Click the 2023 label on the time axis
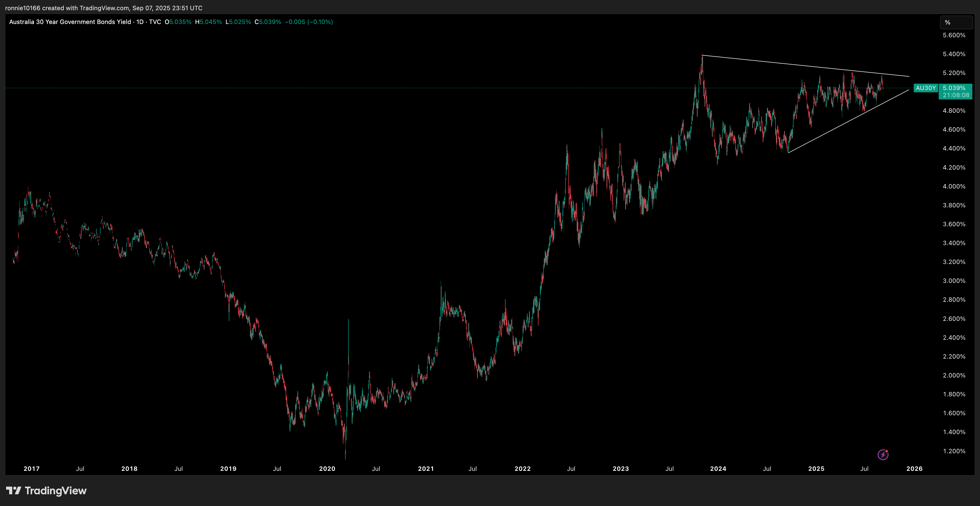The height and width of the screenshot is (506, 980). coord(621,469)
